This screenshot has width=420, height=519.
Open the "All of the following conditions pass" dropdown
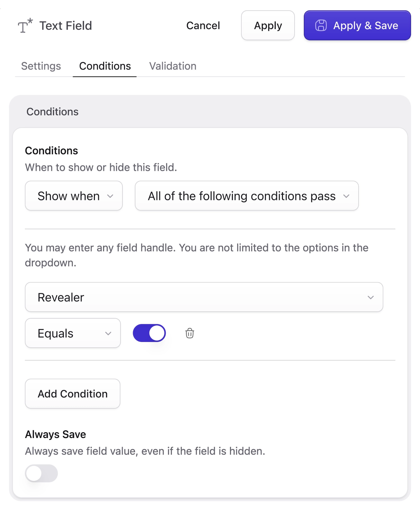click(246, 196)
